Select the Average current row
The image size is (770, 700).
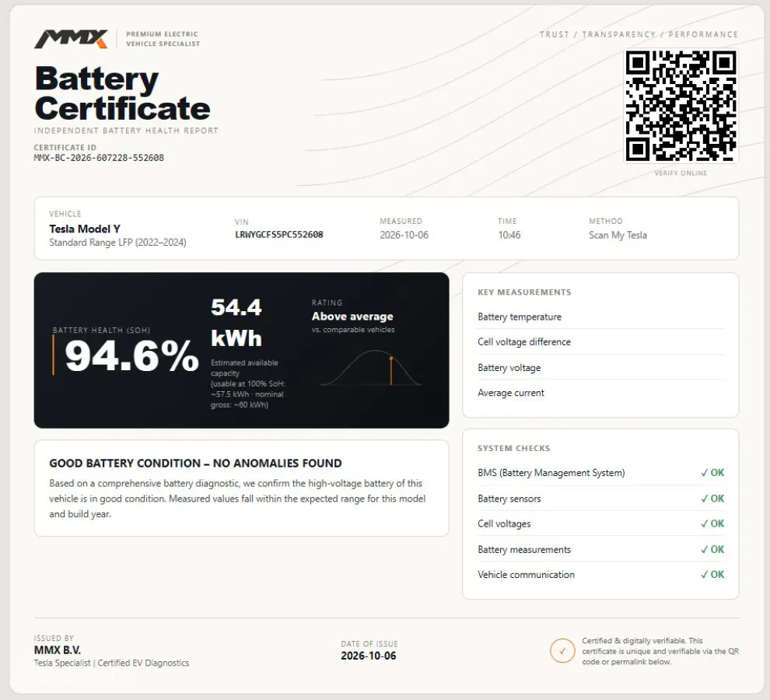(600, 393)
